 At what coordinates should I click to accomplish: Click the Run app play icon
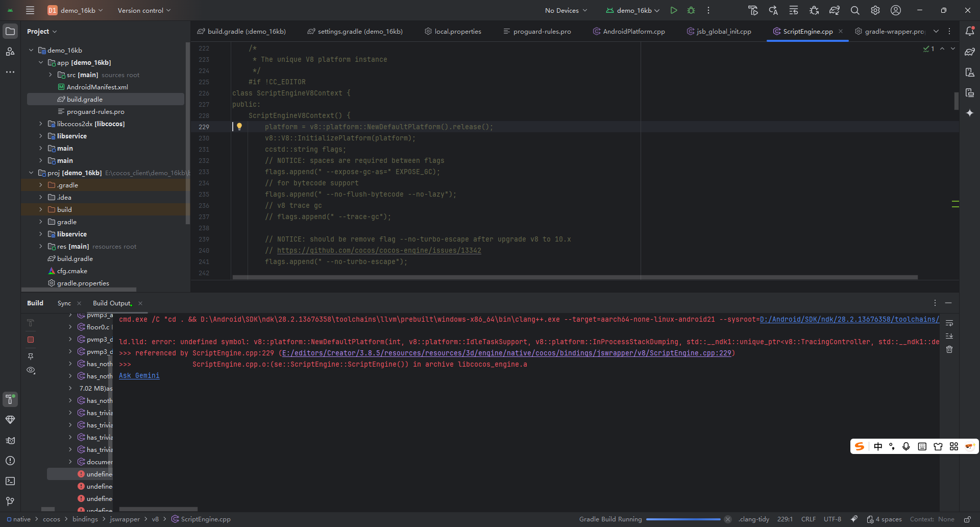674,10
